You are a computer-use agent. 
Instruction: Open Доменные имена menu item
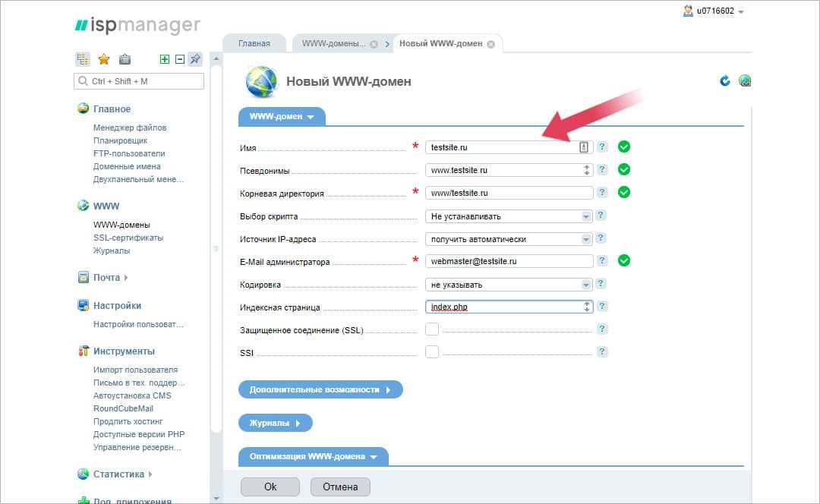[127, 166]
